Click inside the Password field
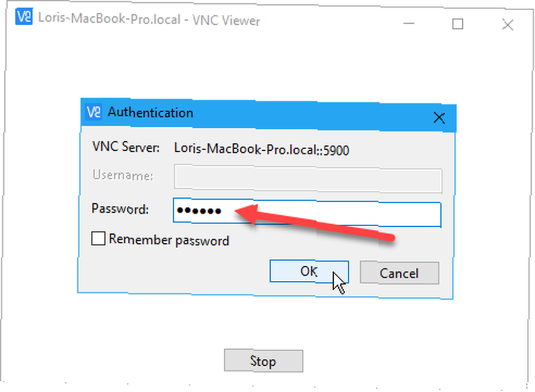 point(307,213)
